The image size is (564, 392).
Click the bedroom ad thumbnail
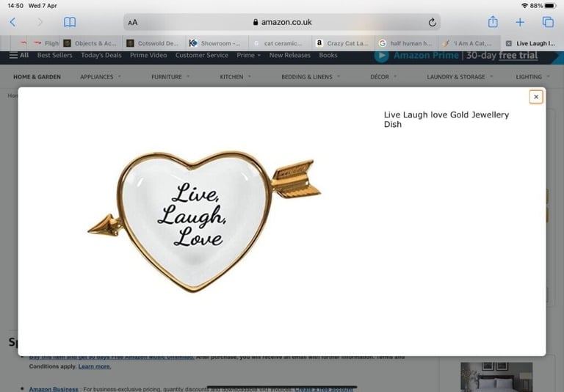pyautogui.click(x=496, y=377)
